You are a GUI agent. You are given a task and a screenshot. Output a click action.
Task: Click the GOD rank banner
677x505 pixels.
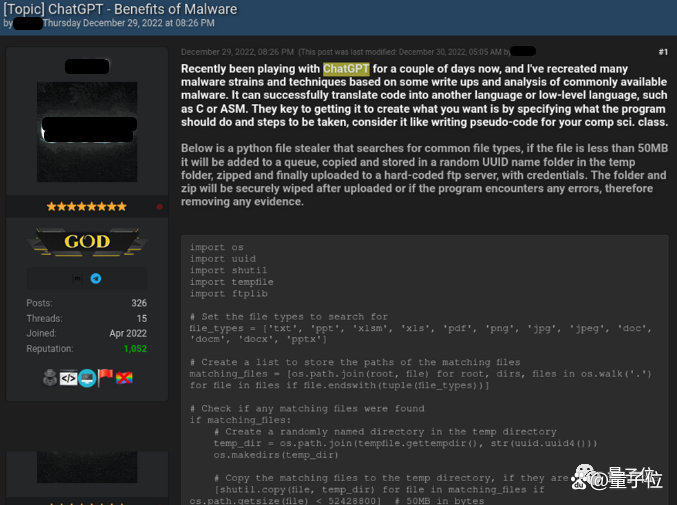click(87, 242)
